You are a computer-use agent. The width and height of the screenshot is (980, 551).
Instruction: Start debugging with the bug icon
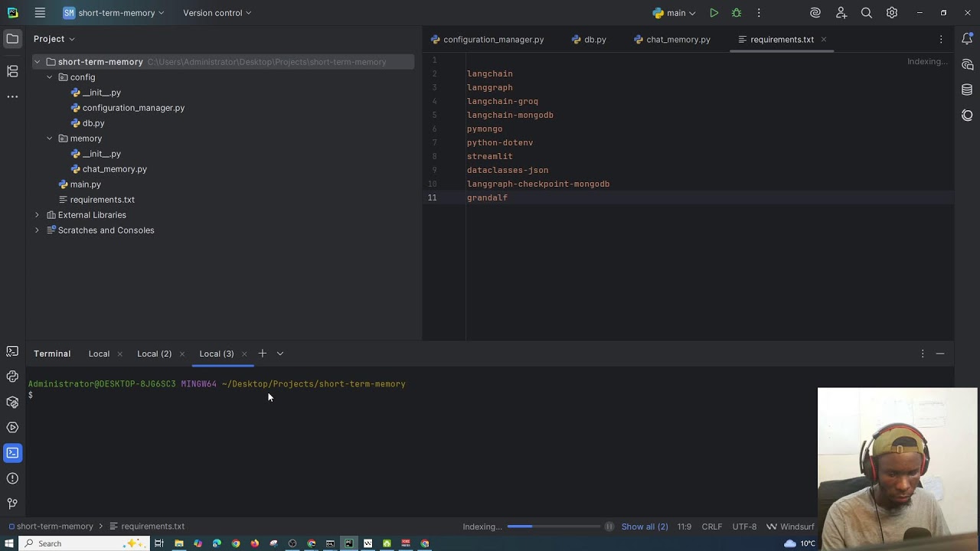tap(737, 13)
